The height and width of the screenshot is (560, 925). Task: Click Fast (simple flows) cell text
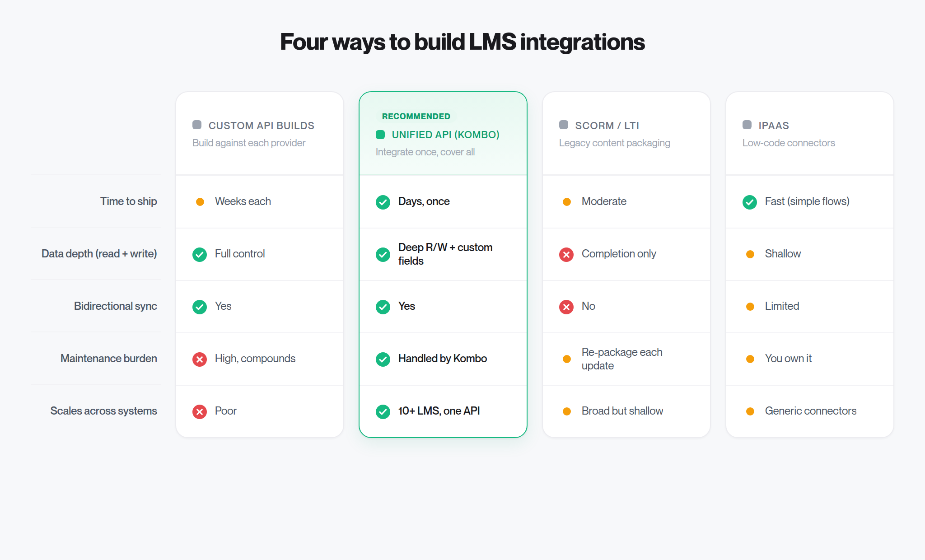tap(807, 201)
